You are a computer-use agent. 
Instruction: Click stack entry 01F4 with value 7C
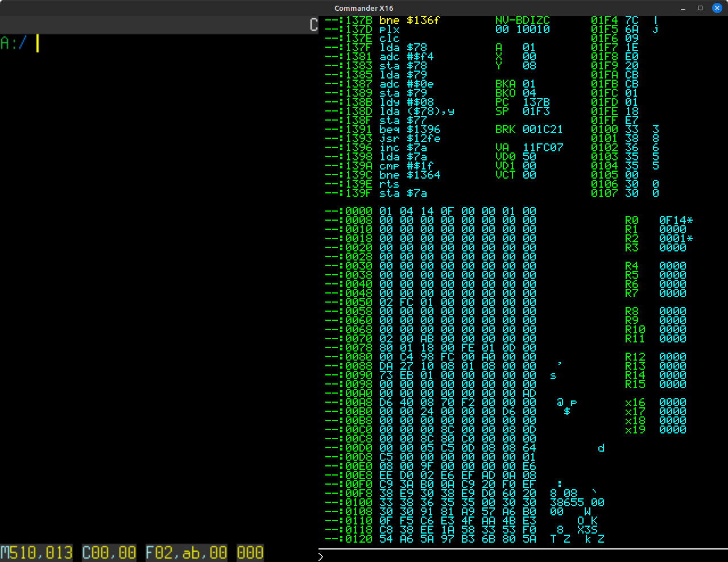[625, 20]
